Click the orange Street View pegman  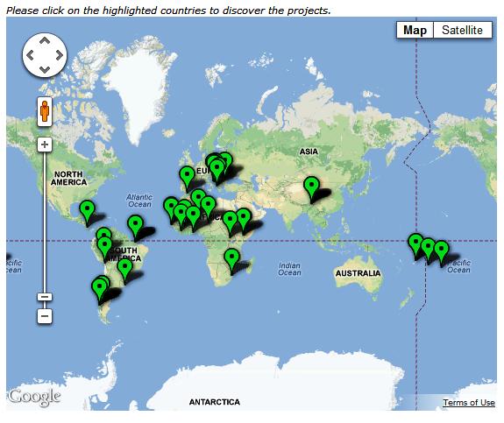point(45,111)
